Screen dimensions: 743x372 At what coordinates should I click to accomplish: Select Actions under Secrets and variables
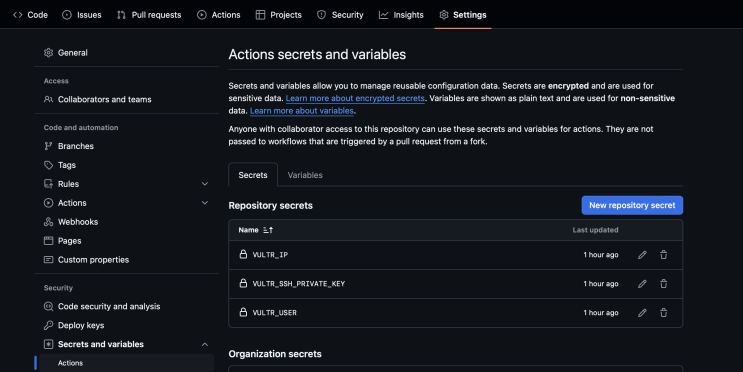(x=127, y=363)
